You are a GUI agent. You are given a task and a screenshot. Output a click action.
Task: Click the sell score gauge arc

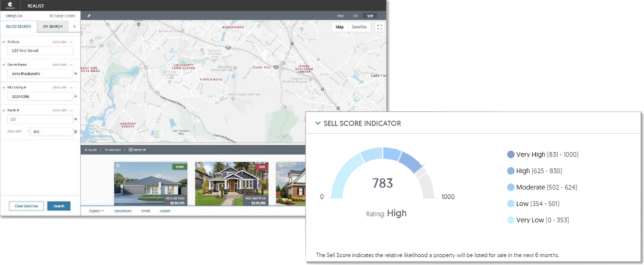click(382, 155)
